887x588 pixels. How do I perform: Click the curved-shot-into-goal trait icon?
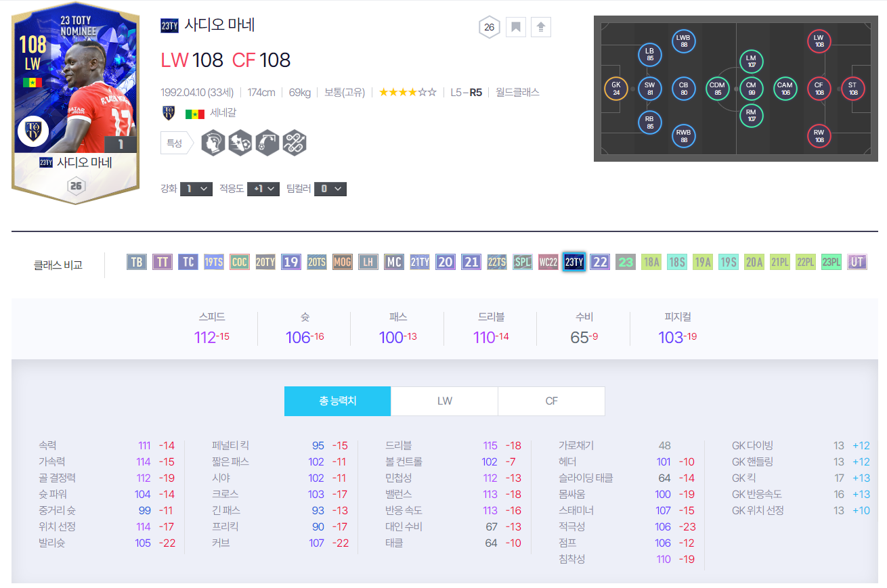pos(267,143)
